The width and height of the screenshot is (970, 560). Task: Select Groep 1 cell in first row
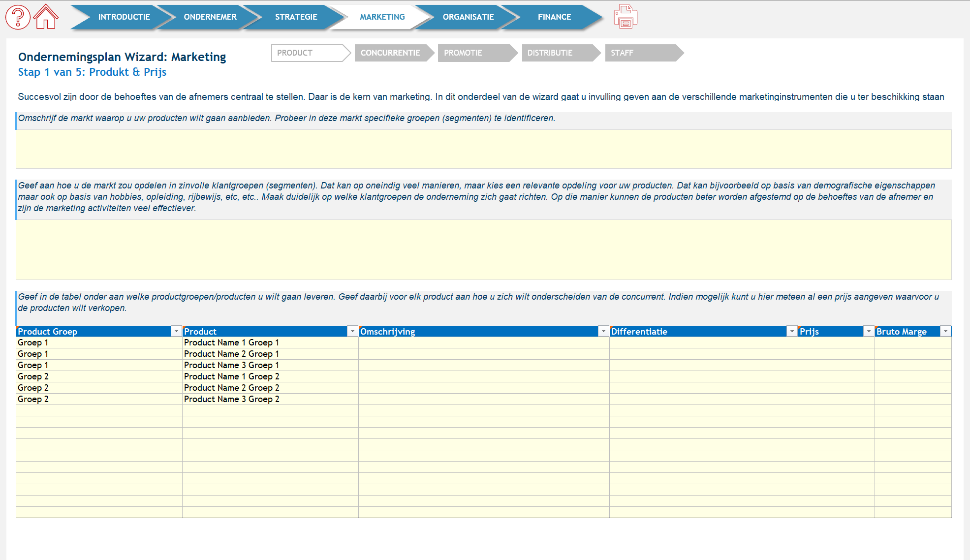tap(99, 342)
